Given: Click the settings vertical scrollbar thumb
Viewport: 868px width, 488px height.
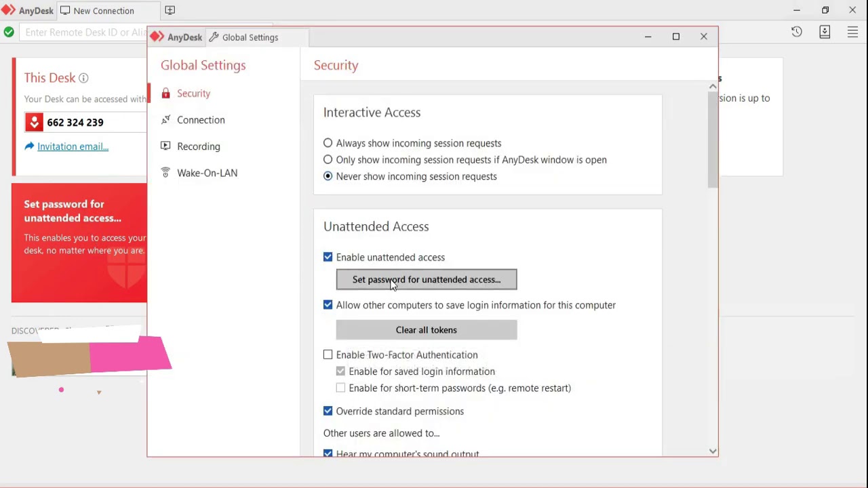Looking at the screenshot, I should coord(713,139).
